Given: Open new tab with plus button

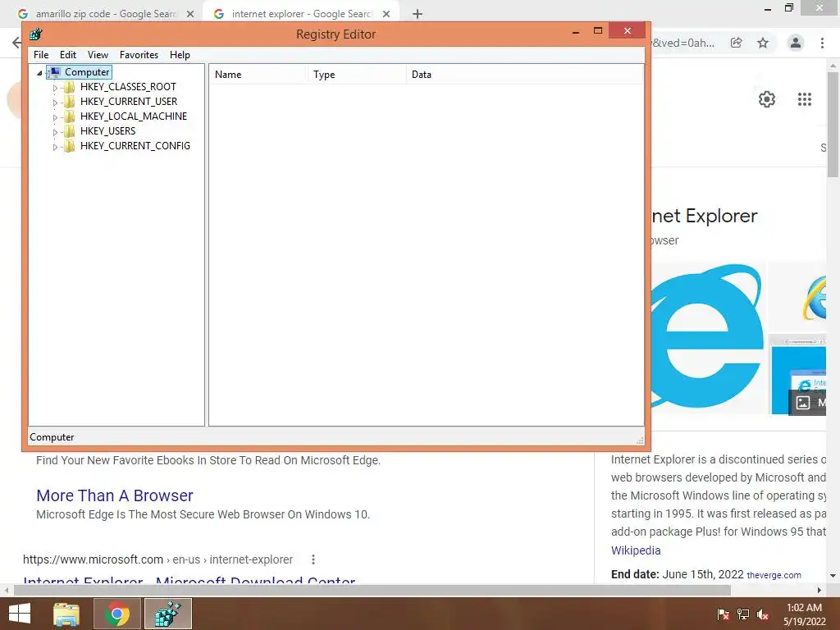Looking at the screenshot, I should point(418,14).
